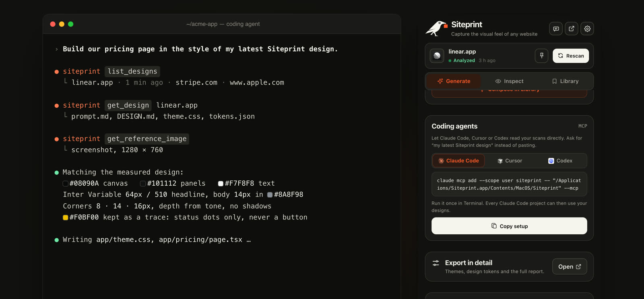Viewport: 644px width, 299px height.
Task: Click the list_designs tool name
Action: 132,71
